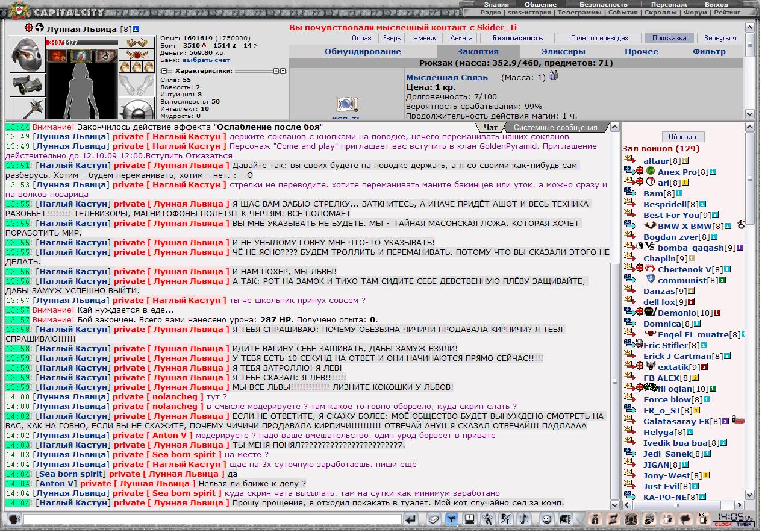Switch to the Фильтр tab
This screenshot has width=762, height=532.
click(x=709, y=51)
